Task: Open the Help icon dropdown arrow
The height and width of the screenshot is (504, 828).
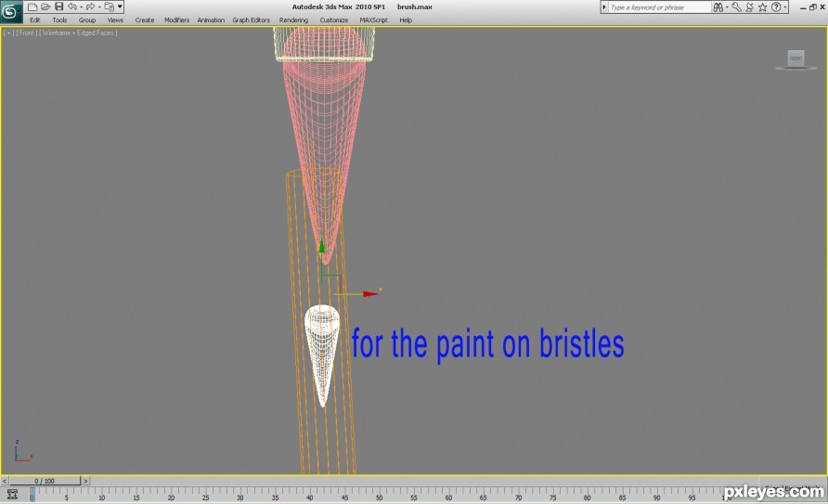Action: [x=785, y=7]
